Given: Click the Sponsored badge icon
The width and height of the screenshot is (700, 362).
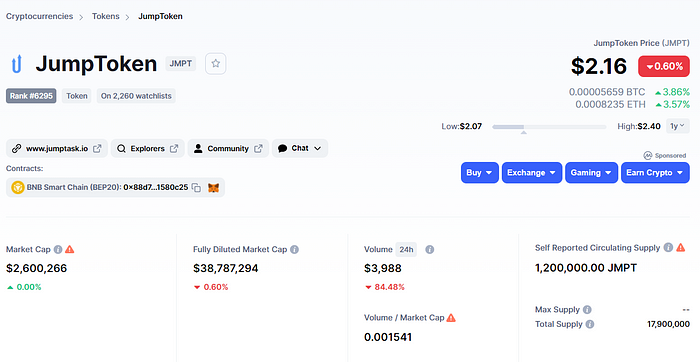Looking at the screenshot, I should (648, 155).
